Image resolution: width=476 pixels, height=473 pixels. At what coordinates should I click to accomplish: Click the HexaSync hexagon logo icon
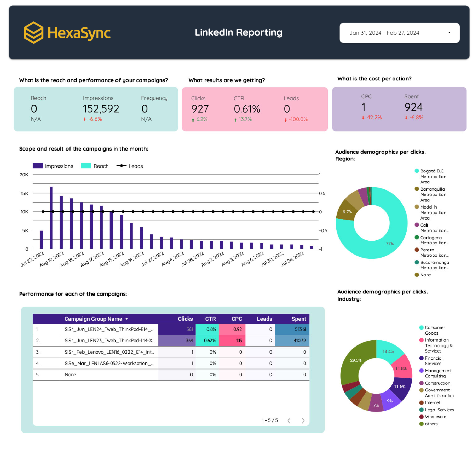(x=34, y=33)
